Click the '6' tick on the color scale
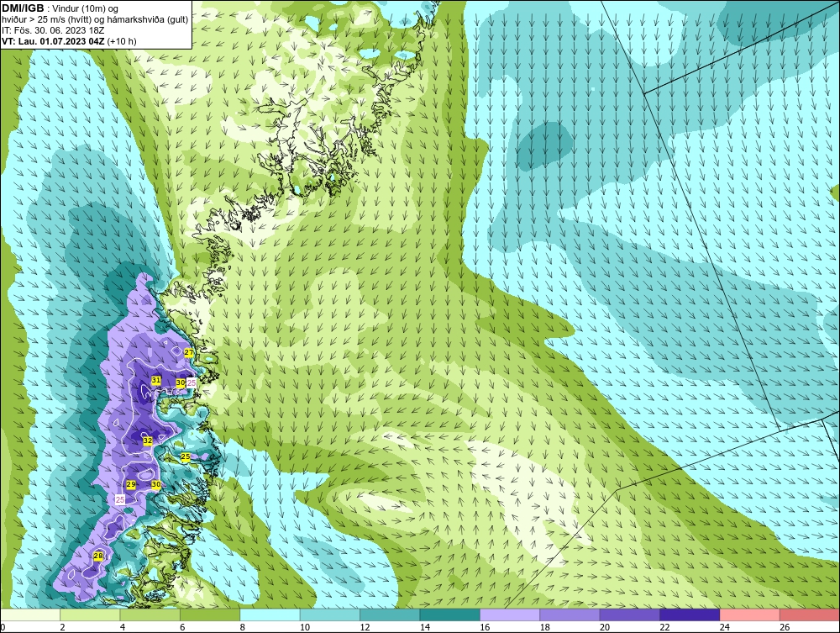The height and width of the screenshot is (633, 840). click(182, 627)
